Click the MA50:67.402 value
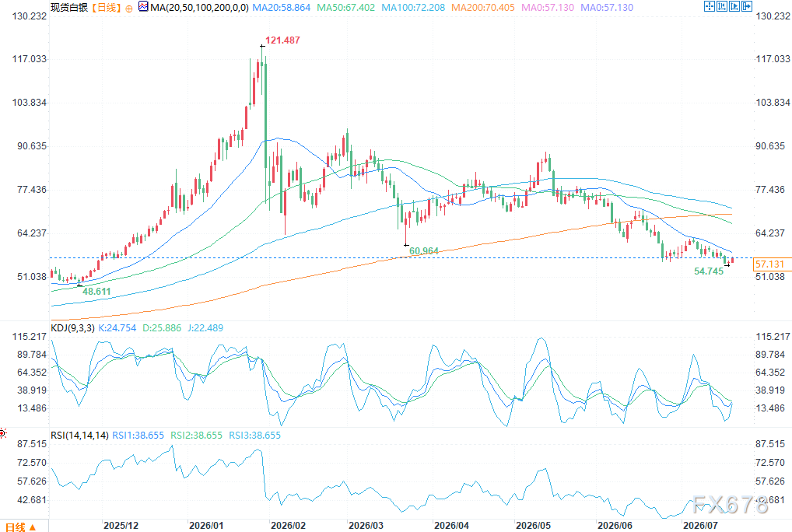The image size is (792, 532). pyautogui.click(x=346, y=8)
